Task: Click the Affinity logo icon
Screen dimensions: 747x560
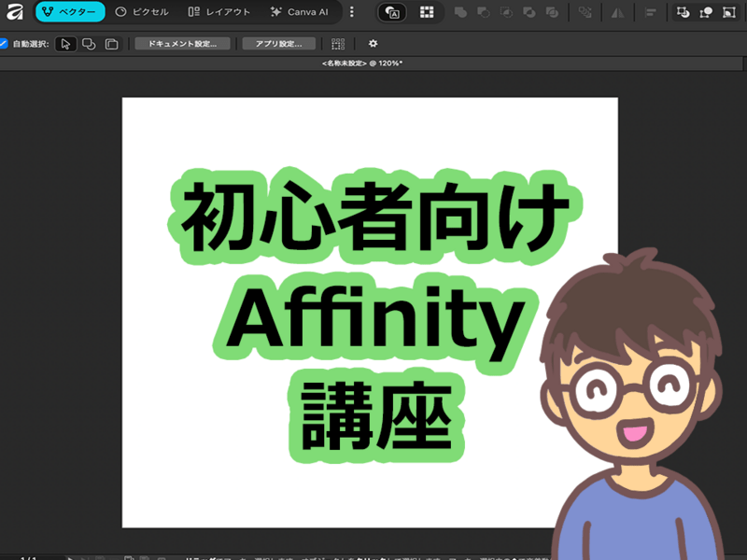Action: [14, 12]
